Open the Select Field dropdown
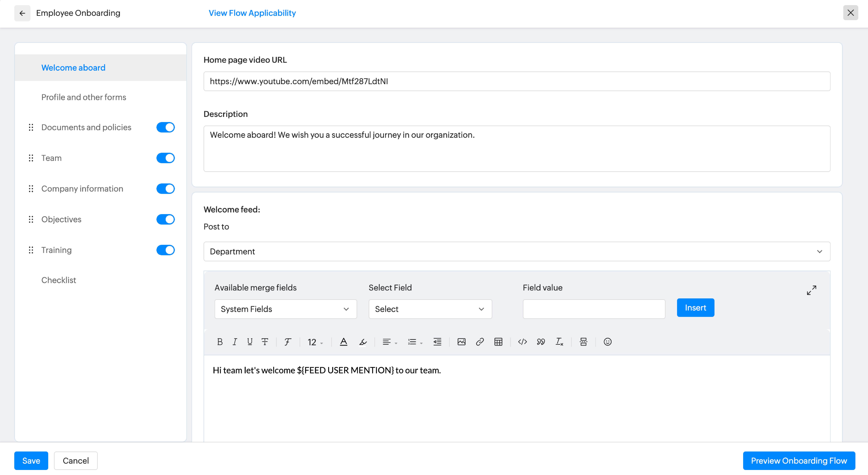The width and height of the screenshot is (868, 475). point(430,309)
